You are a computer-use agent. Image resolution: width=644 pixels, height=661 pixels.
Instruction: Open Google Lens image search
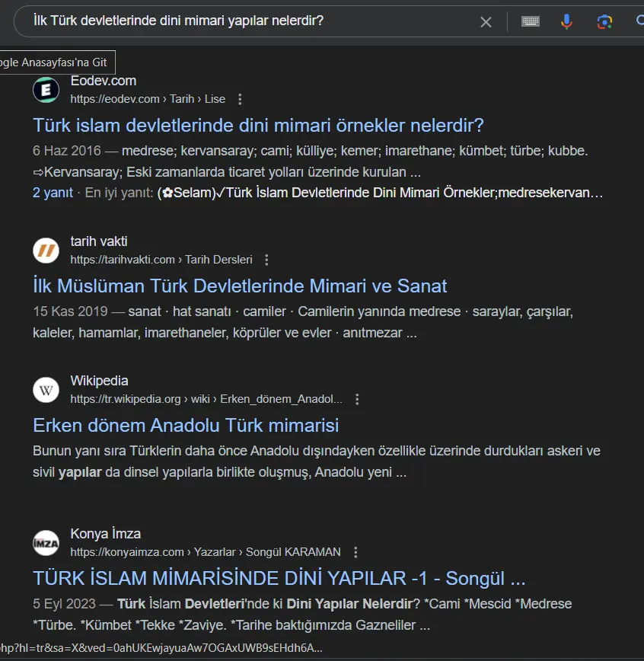604,21
